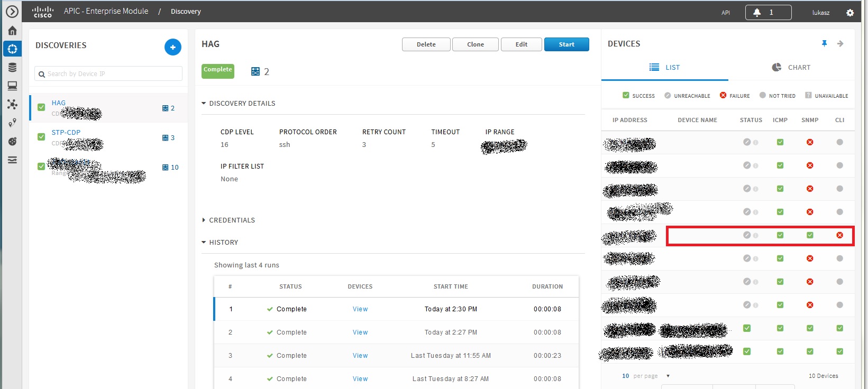The image size is (868, 389).
Task: Toggle the STP-CDP discovery green checkbox
Action: (x=41, y=137)
